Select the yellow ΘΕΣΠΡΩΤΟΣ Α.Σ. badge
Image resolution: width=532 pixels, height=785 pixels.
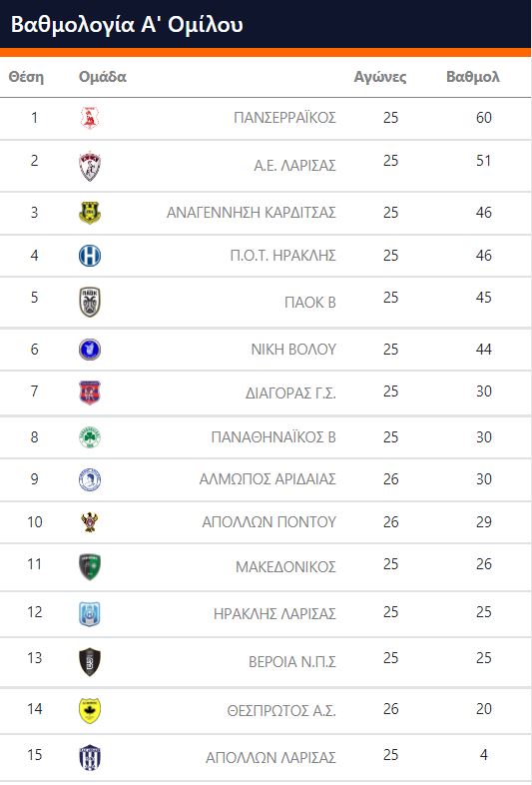click(x=90, y=711)
